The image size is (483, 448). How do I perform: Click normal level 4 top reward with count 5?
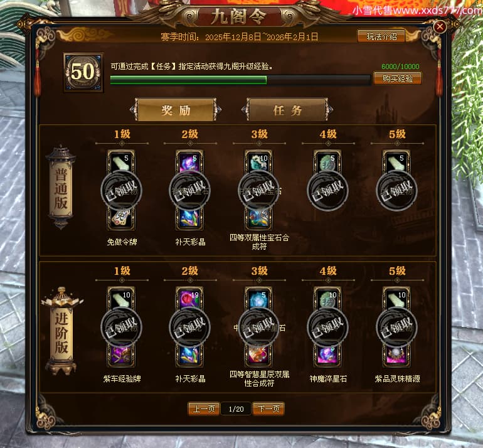327,161
